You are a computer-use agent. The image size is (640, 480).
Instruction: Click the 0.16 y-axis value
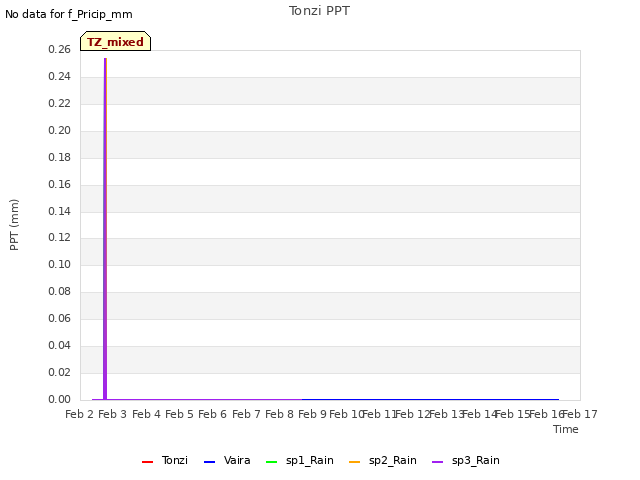tap(60, 184)
